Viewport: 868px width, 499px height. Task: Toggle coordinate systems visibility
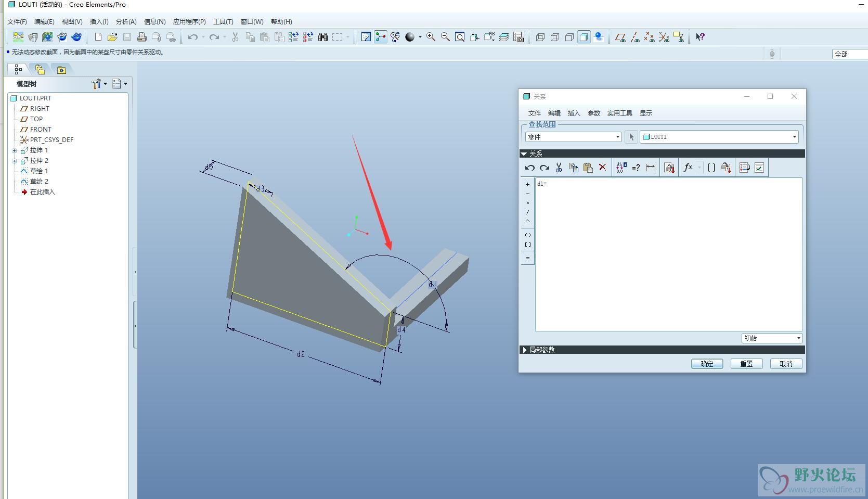664,37
